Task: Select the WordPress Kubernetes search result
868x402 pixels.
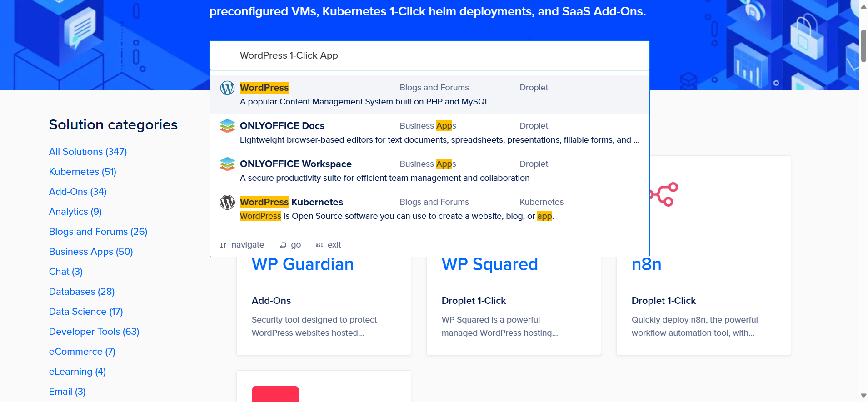Action: (x=429, y=209)
